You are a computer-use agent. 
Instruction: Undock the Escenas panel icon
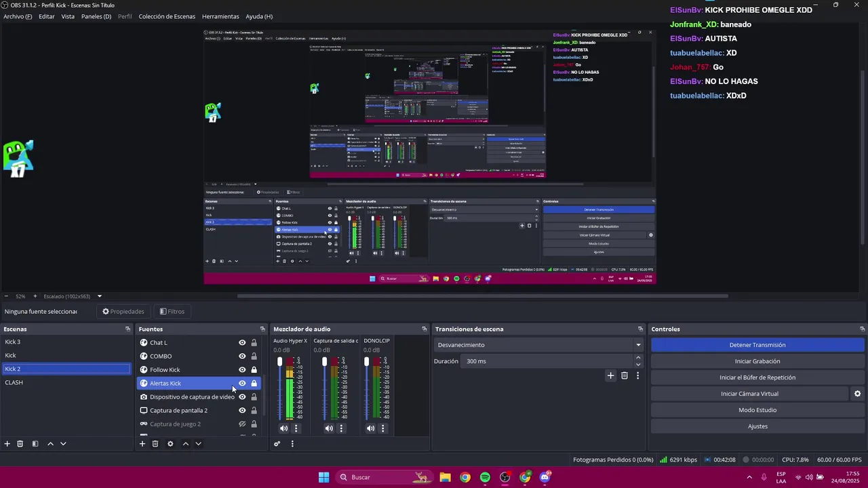(127, 329)
